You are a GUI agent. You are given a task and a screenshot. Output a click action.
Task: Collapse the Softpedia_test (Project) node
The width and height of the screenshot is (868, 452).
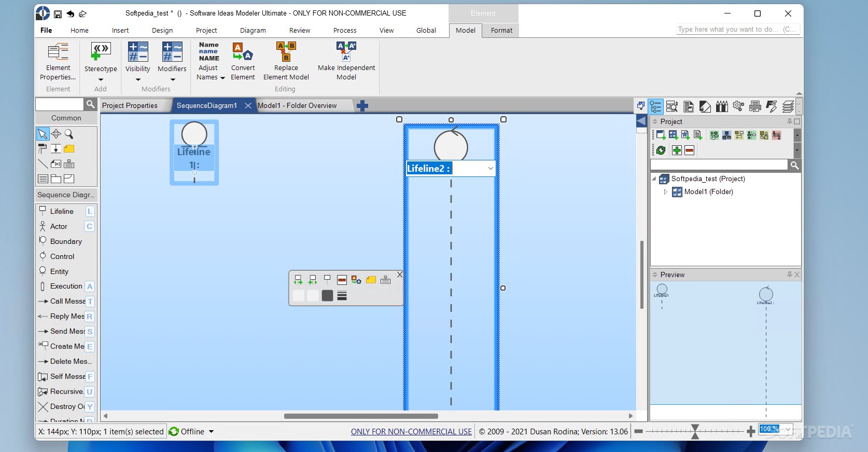click(654, 179)
